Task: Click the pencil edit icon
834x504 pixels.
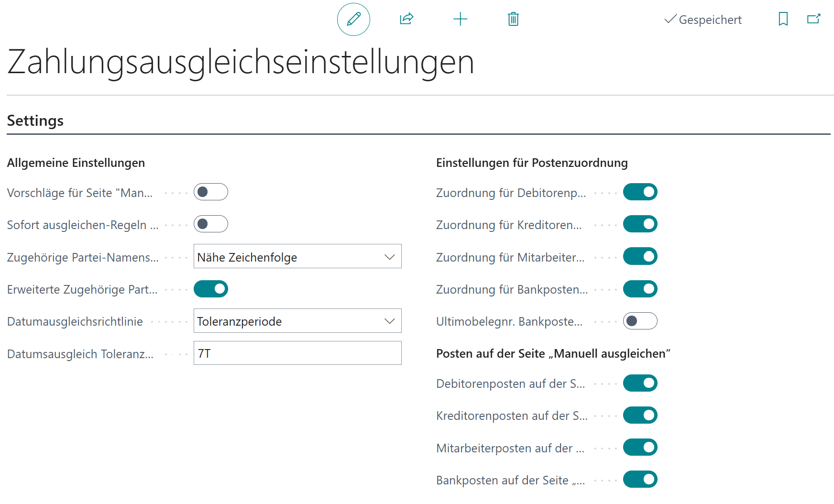Action: point(353,19)
